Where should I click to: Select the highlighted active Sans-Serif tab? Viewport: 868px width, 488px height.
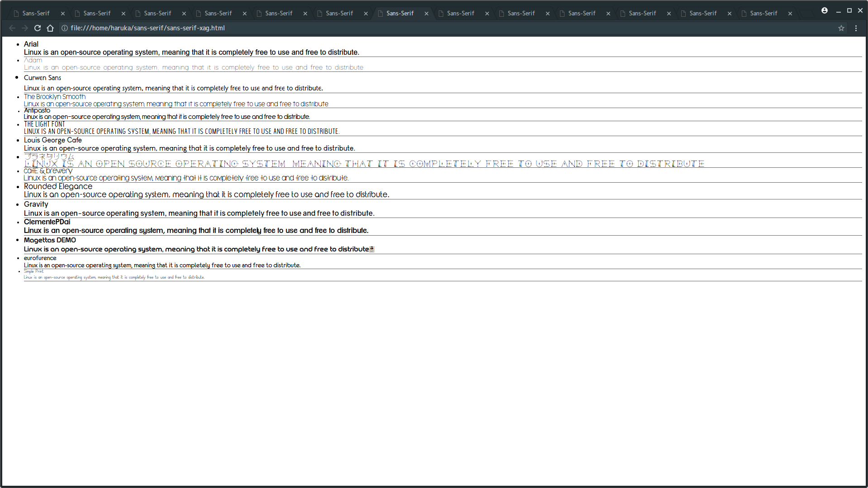[x=400, y=14]
